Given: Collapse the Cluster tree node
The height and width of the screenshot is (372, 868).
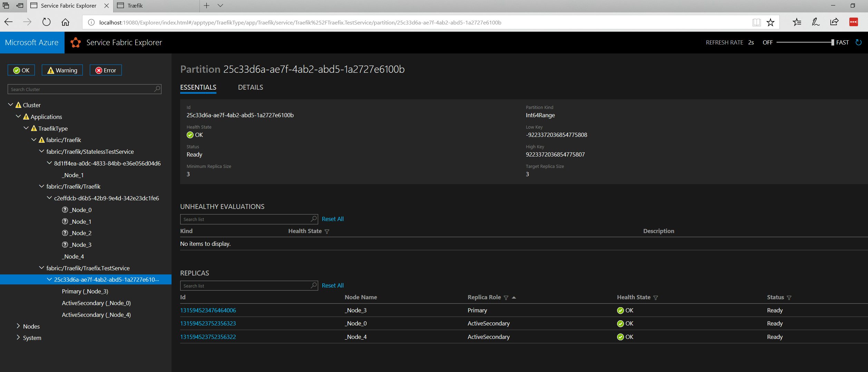Looking at the screenshot, I should [x=11, y=104].
